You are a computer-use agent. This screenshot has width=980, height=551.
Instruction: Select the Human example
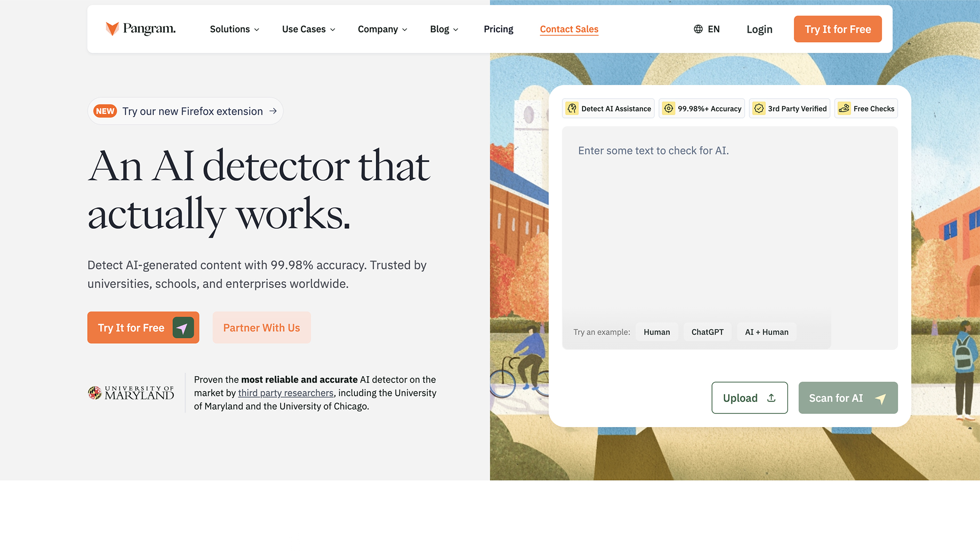click(x=657, y=332)
